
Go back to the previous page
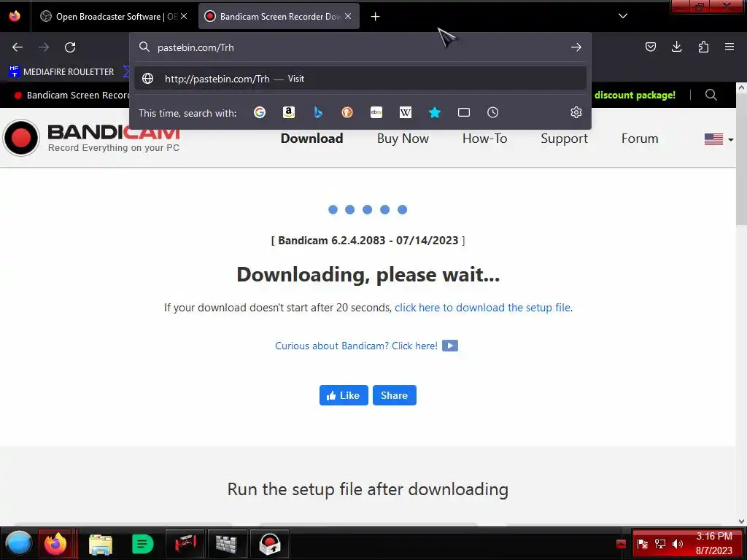tap(18, 47)
